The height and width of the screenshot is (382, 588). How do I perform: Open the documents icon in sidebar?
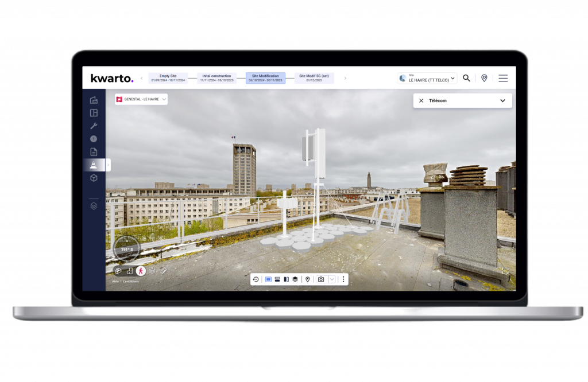pos(94,152)
